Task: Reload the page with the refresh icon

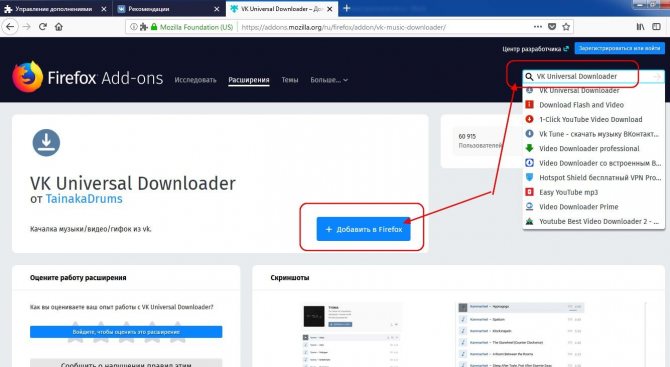Action: pyautogui.click(x=43, y=26)
